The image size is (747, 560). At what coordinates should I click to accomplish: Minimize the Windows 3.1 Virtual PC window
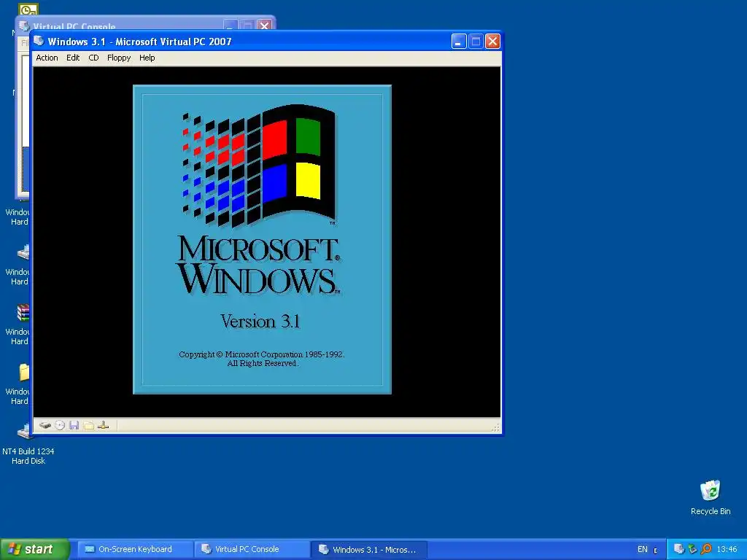pos(458,42)
